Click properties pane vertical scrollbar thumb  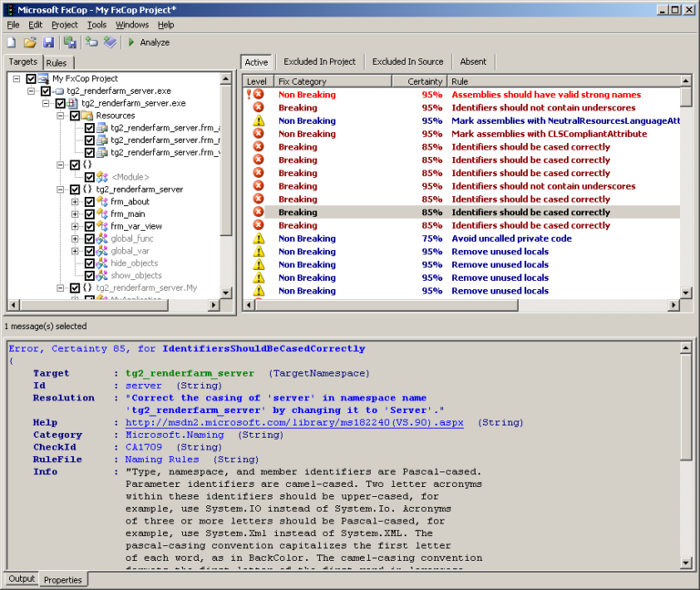tap(686, 407)
